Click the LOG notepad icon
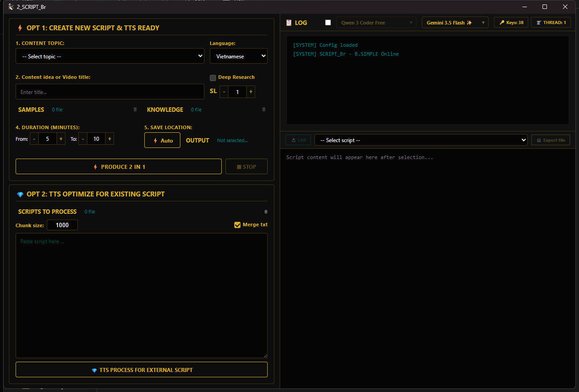 (289, 23)
